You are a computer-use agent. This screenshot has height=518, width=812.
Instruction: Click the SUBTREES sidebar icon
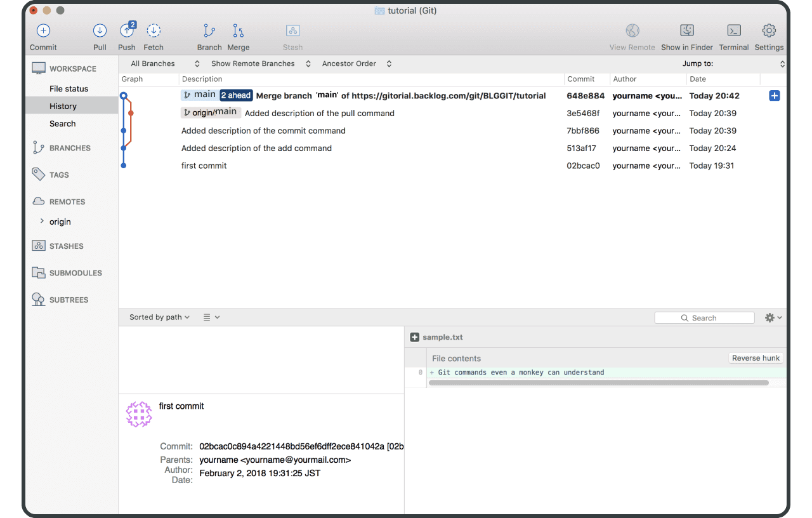(x=39, y=300)
